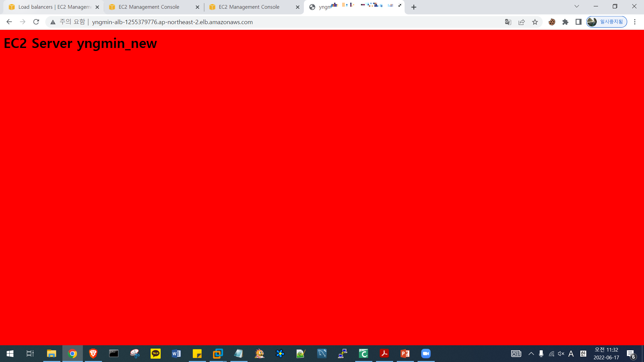
Task: Bookmark this page with star icon
Action: point(535,22)
